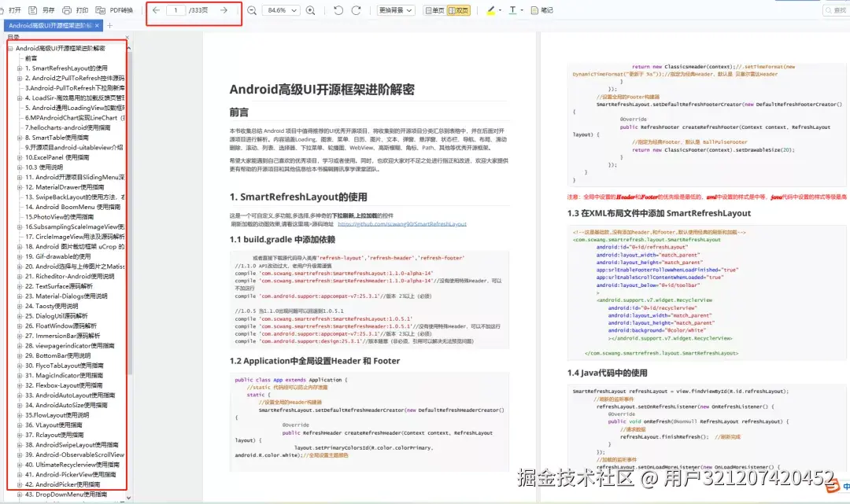Select the text underline T tool

(512, 10)
